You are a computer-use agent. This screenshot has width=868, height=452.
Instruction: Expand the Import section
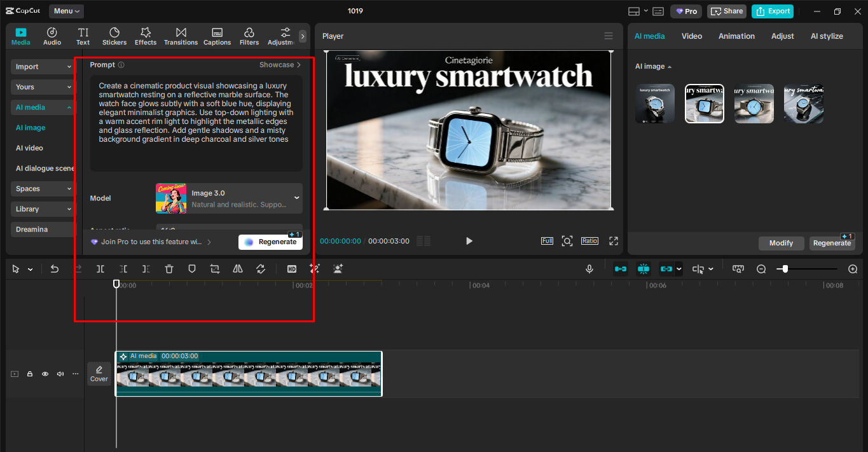44,67
